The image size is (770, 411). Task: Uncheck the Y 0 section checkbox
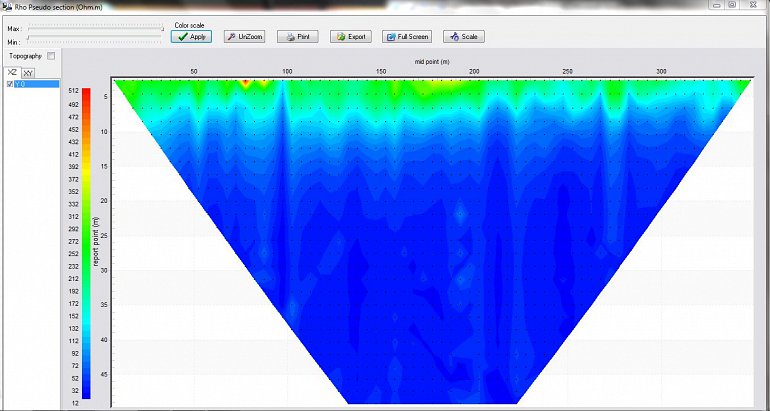point(10,84)
